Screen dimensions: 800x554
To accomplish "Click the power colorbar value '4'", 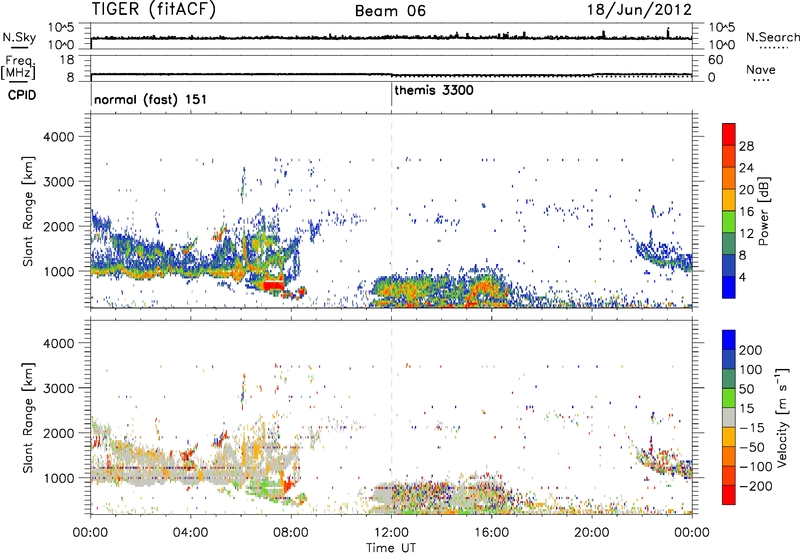I will [x=742, y=277].
